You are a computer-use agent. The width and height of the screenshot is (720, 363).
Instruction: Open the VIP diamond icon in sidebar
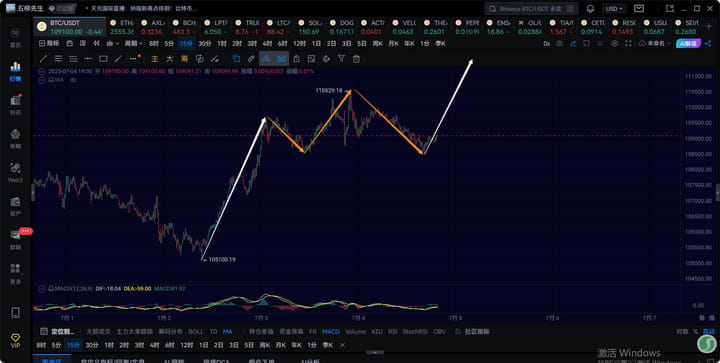[x=15, y=341]
